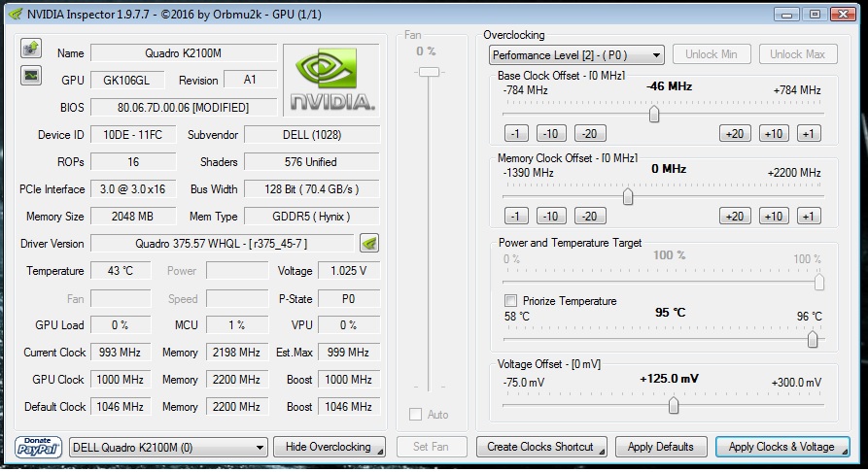Click the power target slider handle
Screen dimensions: 868x472
point(818,283)
